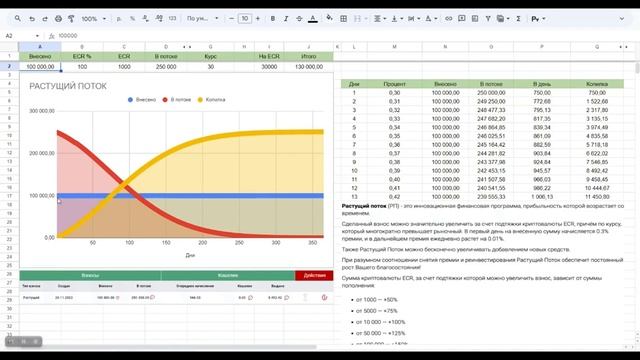Open the search menus magnifier icon
640x360 pixels.
pos(18,18)
